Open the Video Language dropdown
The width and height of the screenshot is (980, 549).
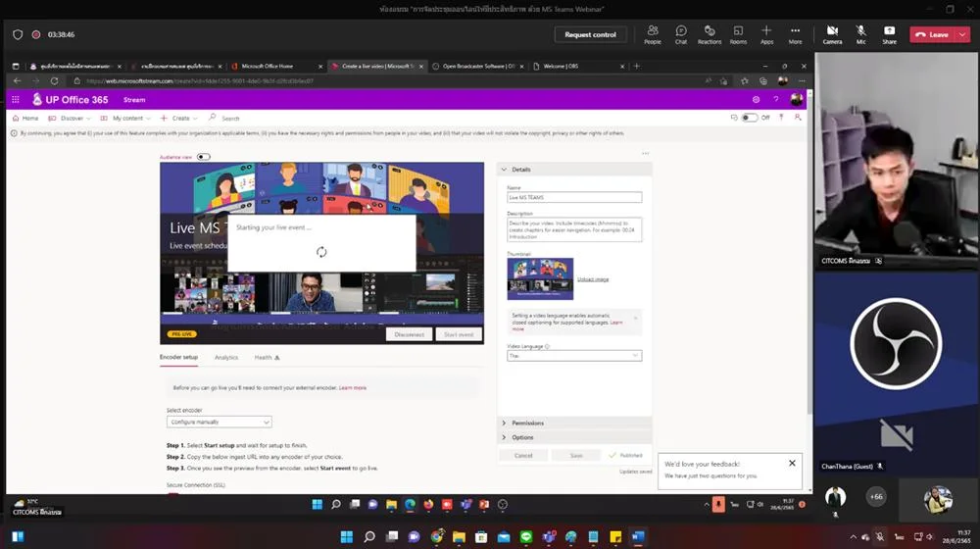click(573, 356)
